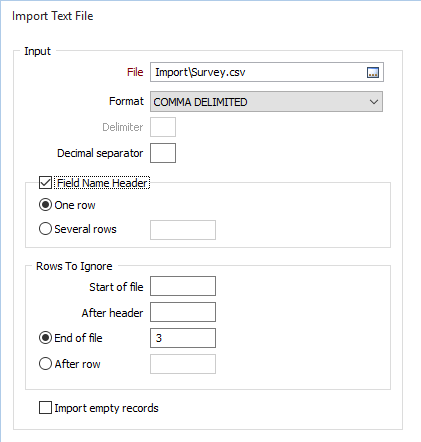Open the file browse ellipsis icon
This screenshot has width=421, height=442.
click(x=373, y=72)
